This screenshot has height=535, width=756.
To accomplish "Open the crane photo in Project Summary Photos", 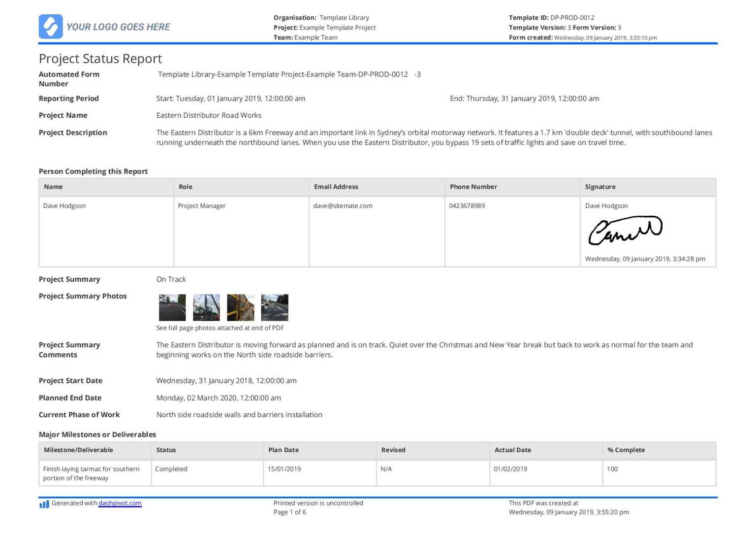I will pos(206,306).
